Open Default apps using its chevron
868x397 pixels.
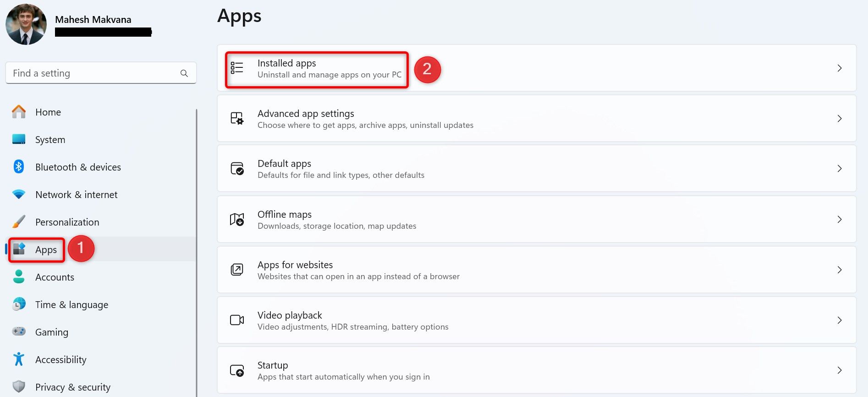coord(839,169)
